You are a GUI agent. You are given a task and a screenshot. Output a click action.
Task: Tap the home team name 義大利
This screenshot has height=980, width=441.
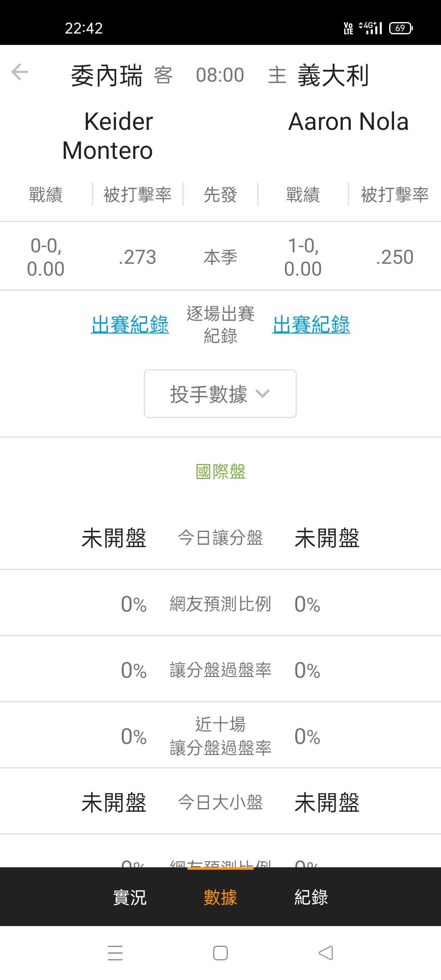pyautogui.click(x=333, y=76)
